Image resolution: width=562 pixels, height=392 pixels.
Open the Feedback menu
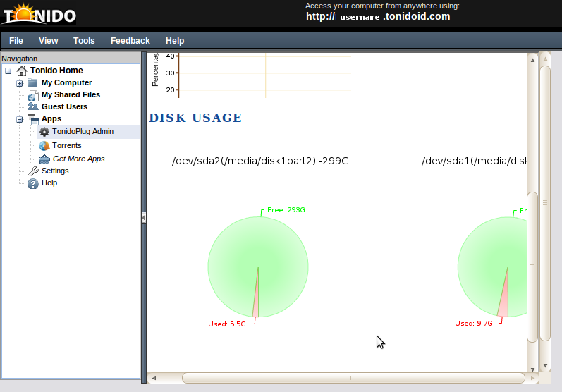(130, 41)
